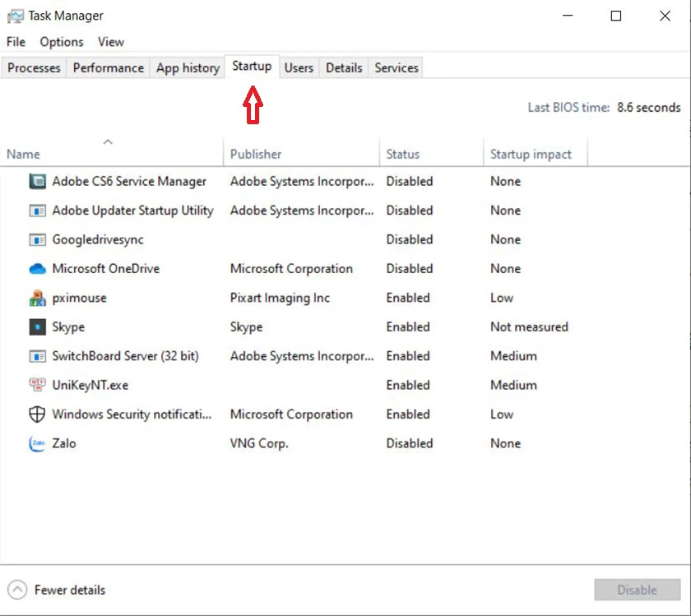Screen dimensions: 691x616
Task: Click the pximouse app icon
Action: pos(38,298)
